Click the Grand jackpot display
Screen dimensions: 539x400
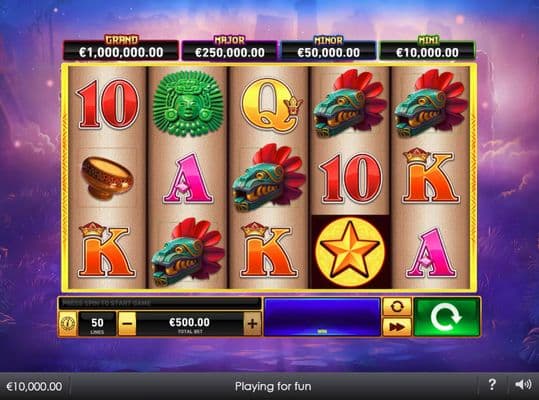pyautogui.click(x=121, y=49)
